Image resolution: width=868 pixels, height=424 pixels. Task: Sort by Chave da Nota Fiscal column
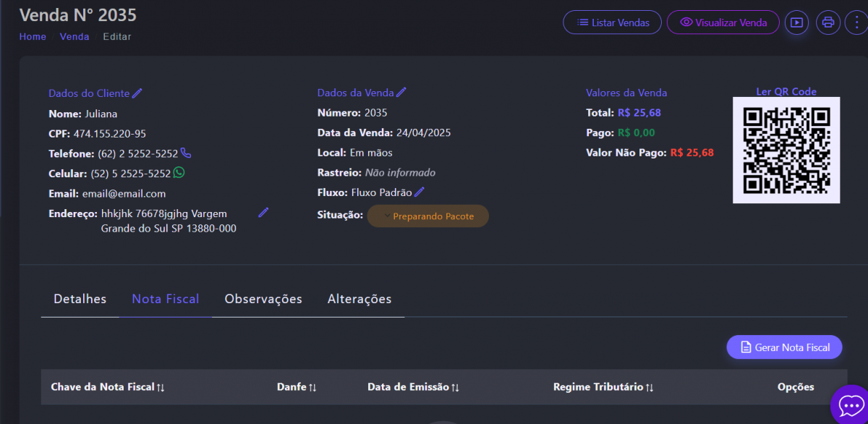coord(108,387)
